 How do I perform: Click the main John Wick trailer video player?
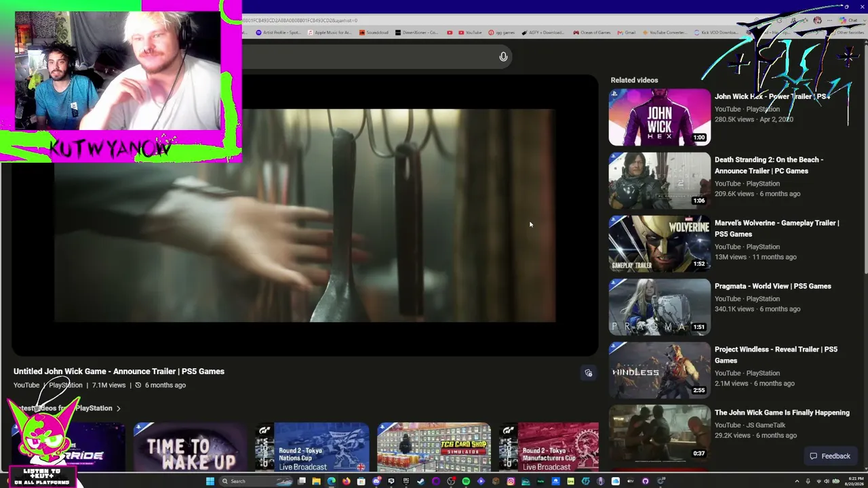(x=305, y=216)
